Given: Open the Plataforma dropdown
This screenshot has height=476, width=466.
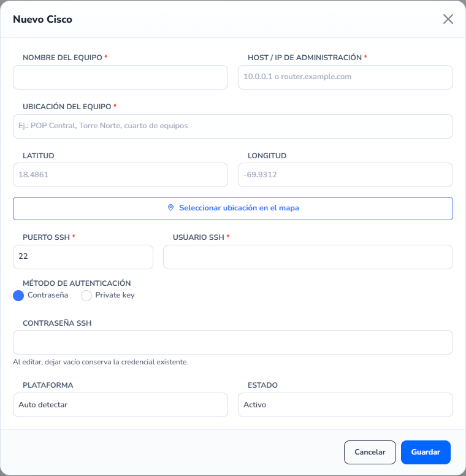Looking at the screenshot, I should click(x=120, y=405).
